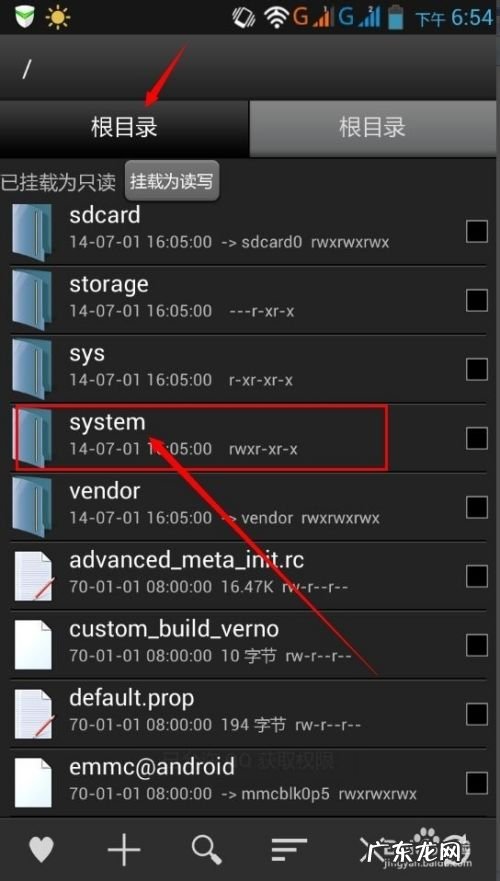
Task: Open the sys folder entry
Action: tap(249, 369)
